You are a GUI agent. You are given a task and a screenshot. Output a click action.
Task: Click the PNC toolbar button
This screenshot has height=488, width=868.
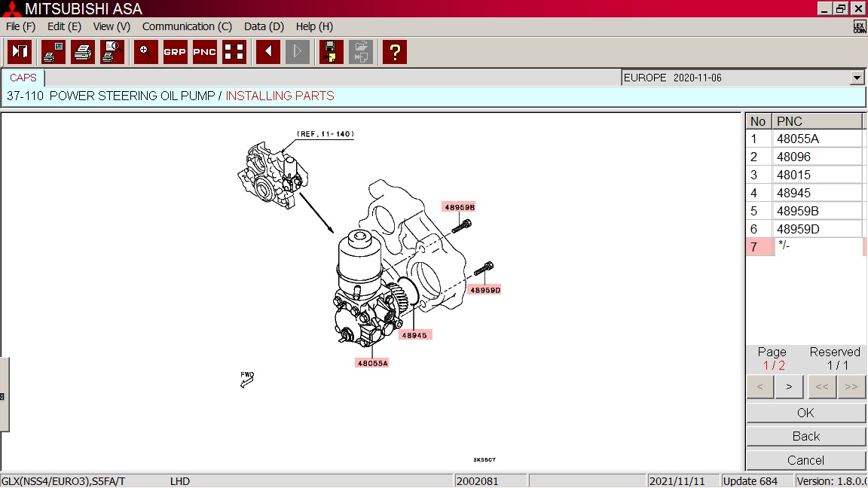point(204,52)
